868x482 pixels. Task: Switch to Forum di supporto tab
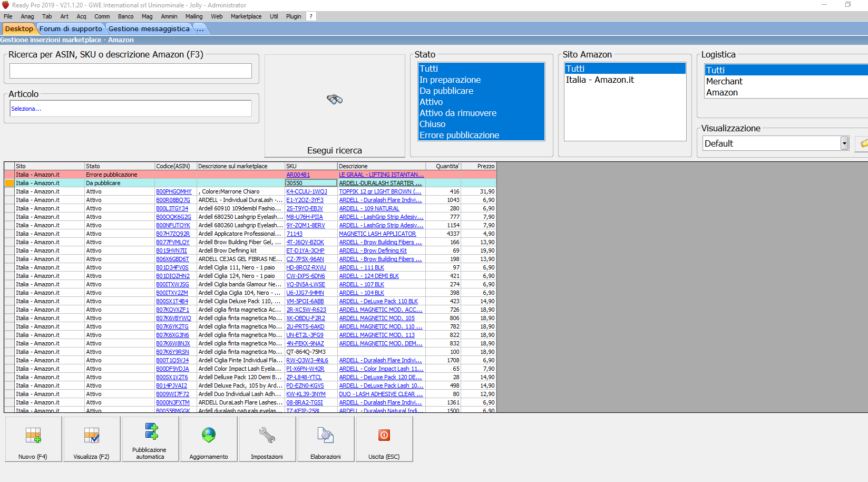71,29
